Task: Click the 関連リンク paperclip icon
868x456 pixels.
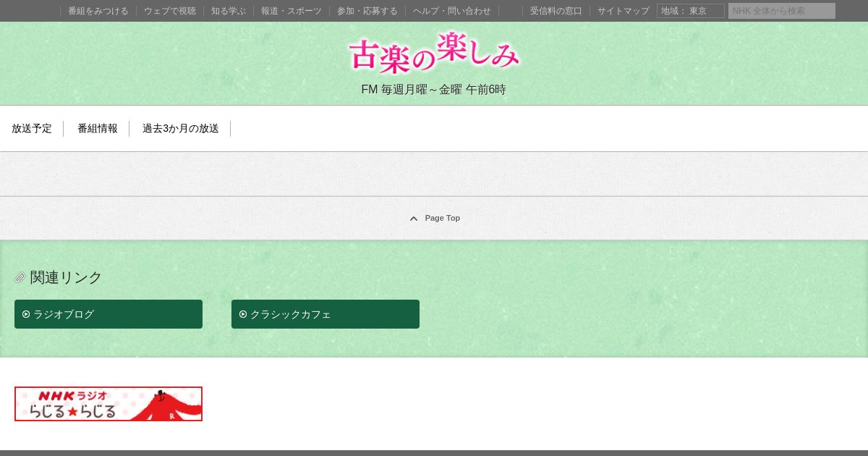Action: click(20, 277)
